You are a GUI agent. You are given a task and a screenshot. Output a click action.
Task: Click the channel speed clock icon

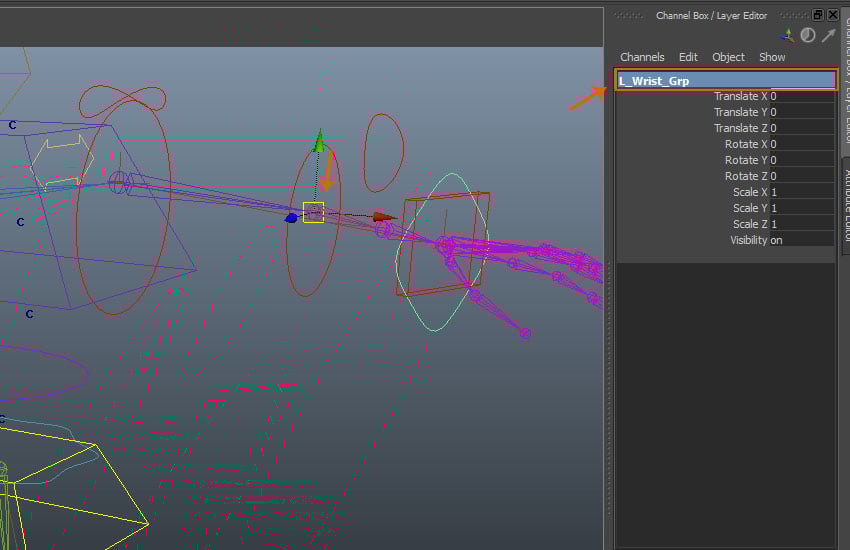tap(808, 35)
